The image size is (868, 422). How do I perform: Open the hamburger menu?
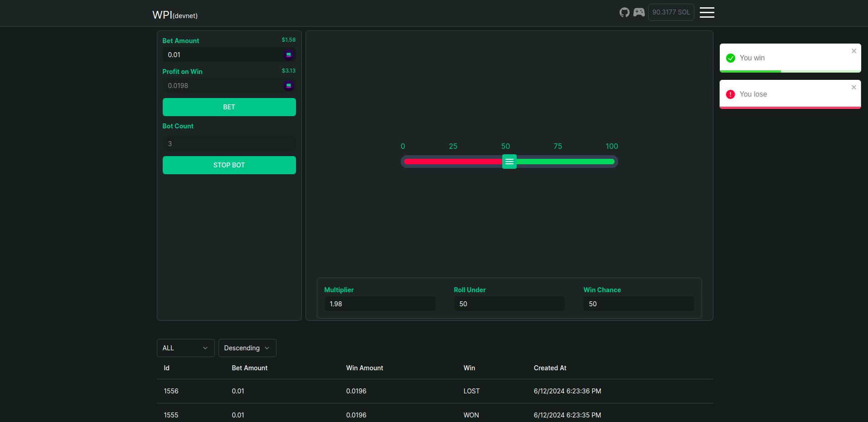pos(707,12)
